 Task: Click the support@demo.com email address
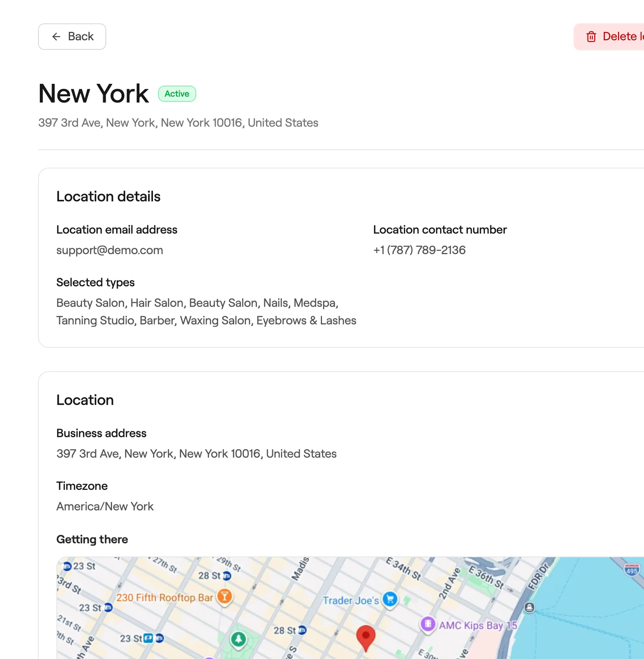click(109, 250)
